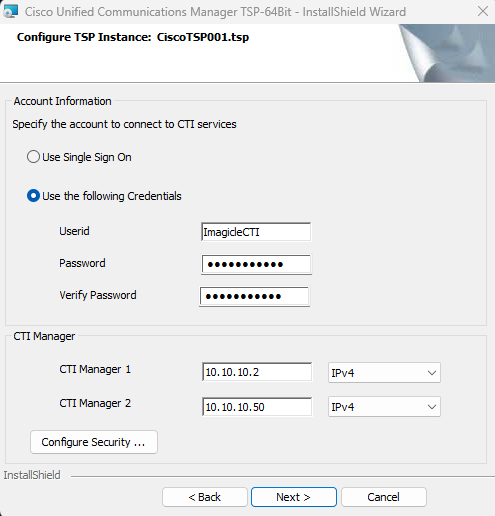Screen dimensions: 495x516
Task: Close the InstallShield Wizard window
Action: tap(483, 11)
